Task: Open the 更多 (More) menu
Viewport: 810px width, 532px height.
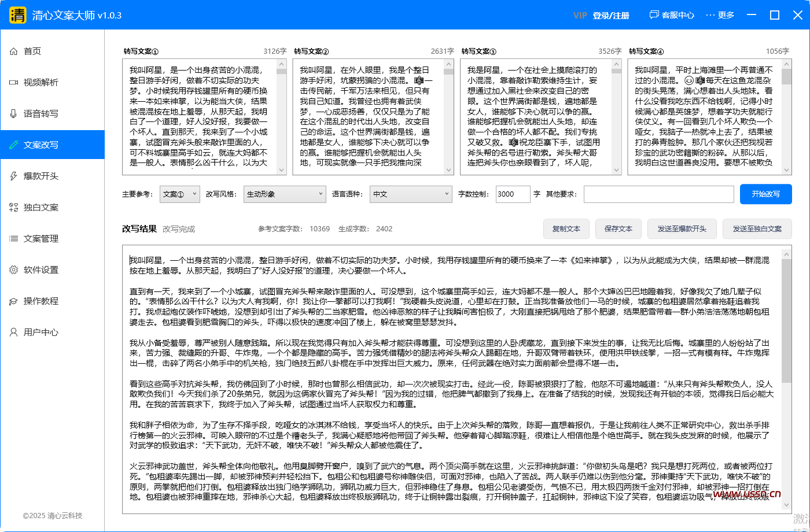Action: [x=719, y=16]
